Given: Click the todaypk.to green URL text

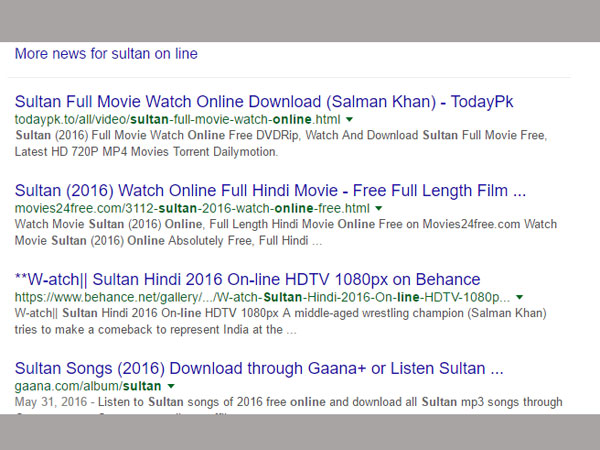Looking at the screenshot, I should [177, 119].
